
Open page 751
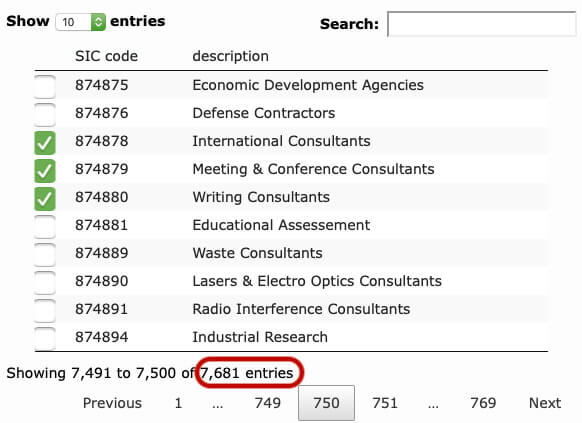385,403
